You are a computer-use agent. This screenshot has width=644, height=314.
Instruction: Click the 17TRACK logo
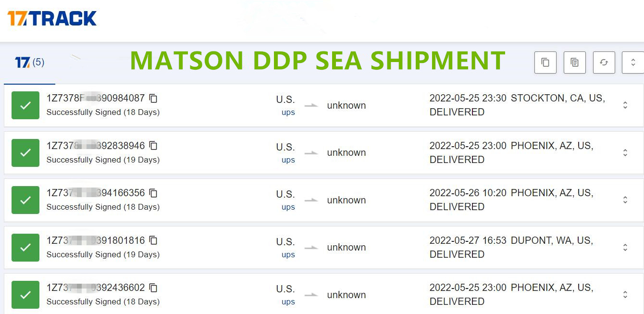pos(52,19)
